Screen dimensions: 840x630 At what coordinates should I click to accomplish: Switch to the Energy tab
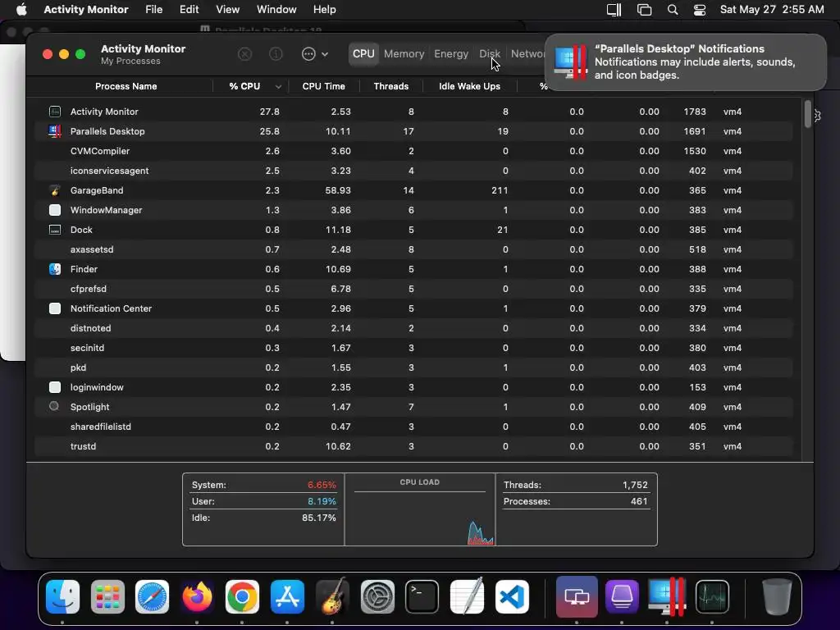point(451,54)
